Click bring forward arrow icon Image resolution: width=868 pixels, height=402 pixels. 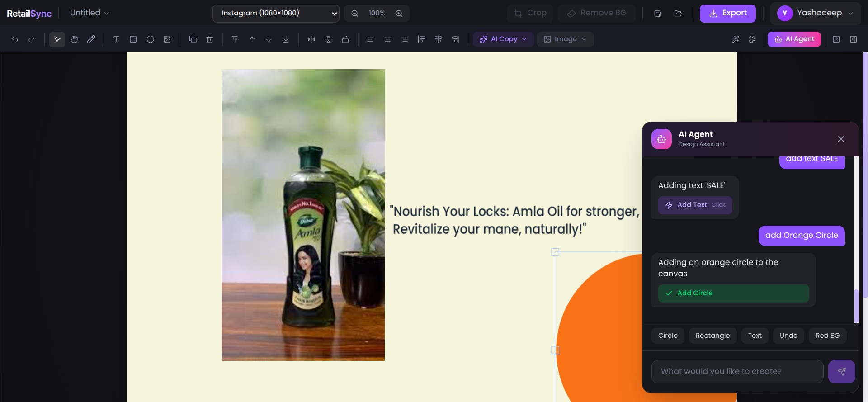(x=252, y=39)
